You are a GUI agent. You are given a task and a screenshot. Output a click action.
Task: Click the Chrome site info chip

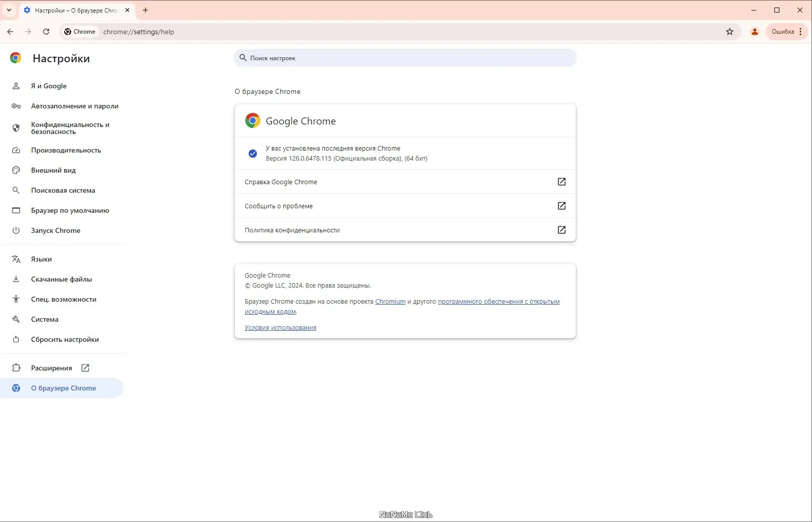click(x=80, y=32)
